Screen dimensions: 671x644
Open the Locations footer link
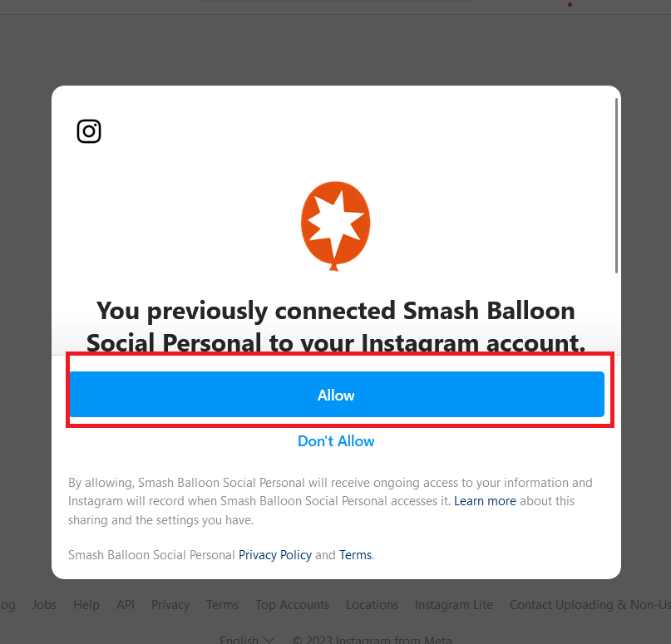(x=372, y=605)
